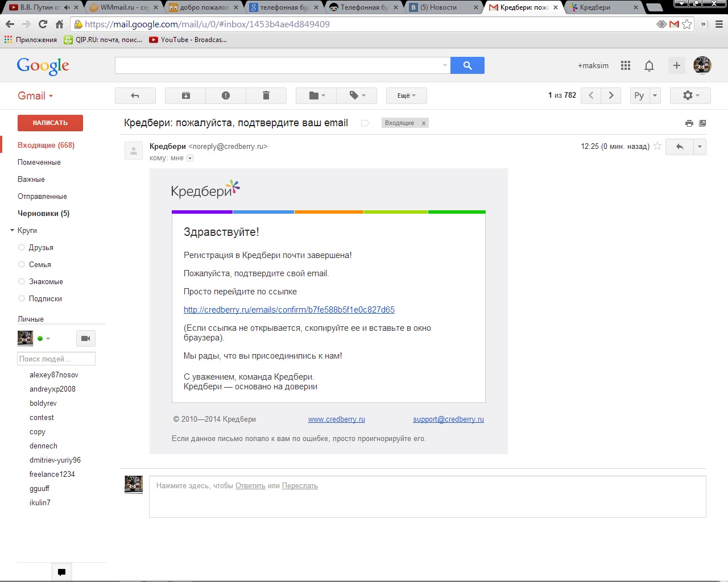The width and height of the screenshot is (728, 582).
Task: Archive the open email
Action: [185, 95]
